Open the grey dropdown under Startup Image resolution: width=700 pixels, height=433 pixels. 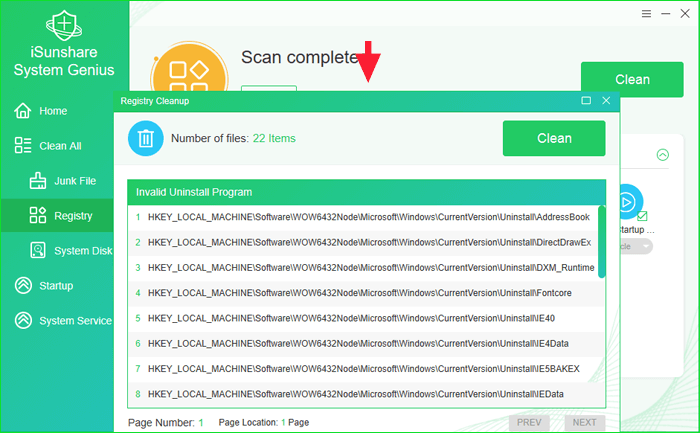coord(636,246)
